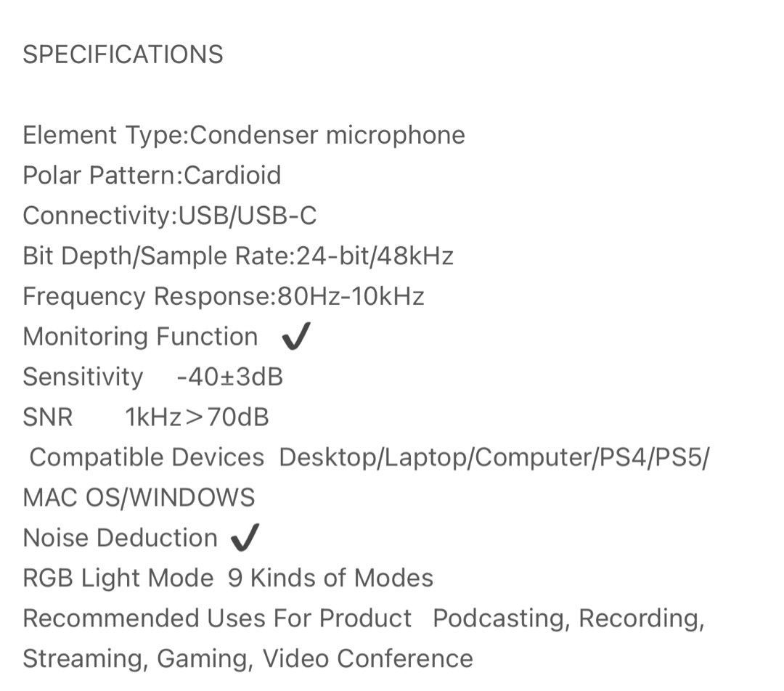Click the Polar Pattern: Cardioid text
This screenshot has height=691, width=784.
(152, 176)
